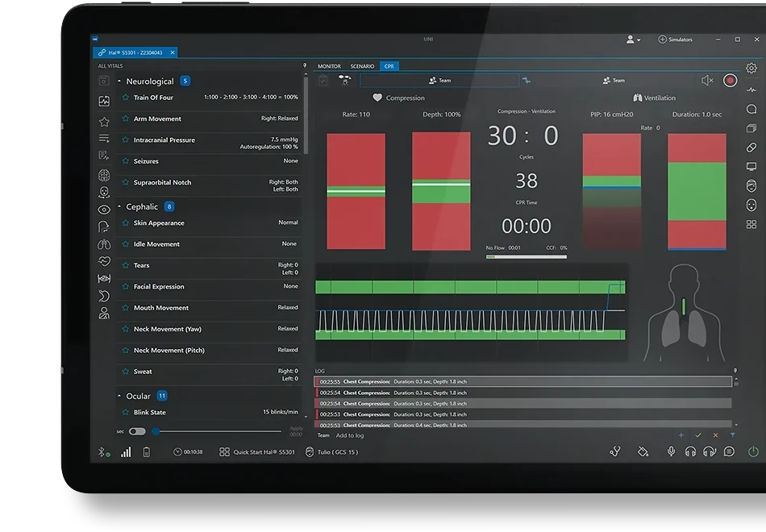
Task: Click the lungs icon in the left sidebar
Action: (104, 243)
